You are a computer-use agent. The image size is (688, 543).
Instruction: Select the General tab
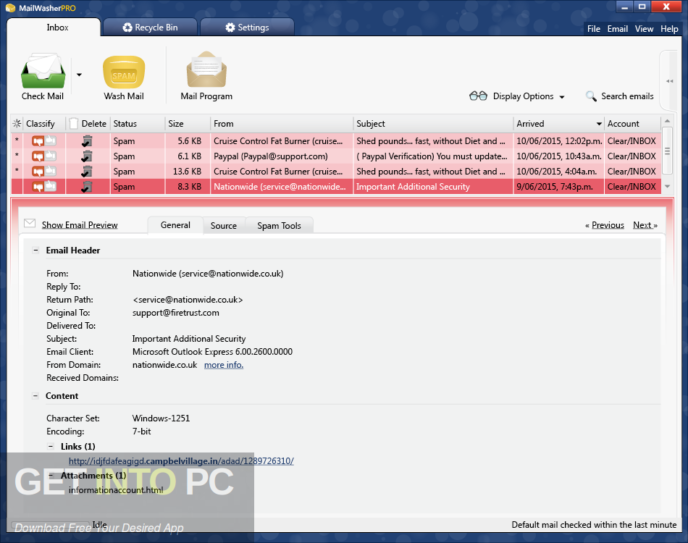pyautogui.click(x=175, y=225)
